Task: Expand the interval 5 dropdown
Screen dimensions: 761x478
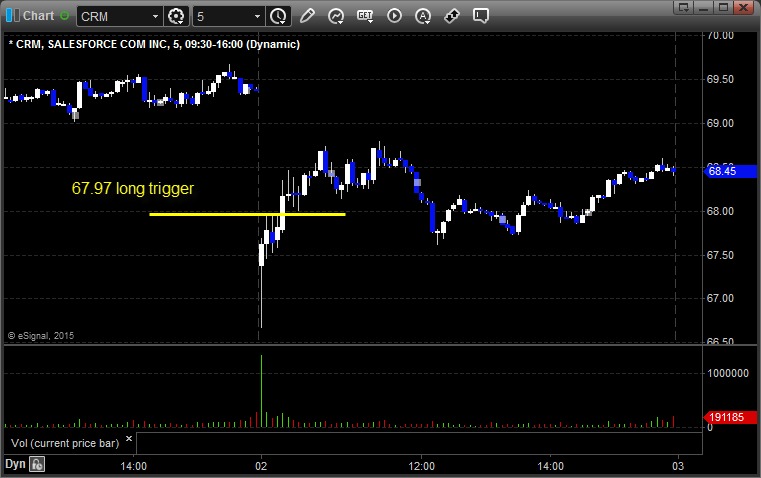Action: point(257,16)
